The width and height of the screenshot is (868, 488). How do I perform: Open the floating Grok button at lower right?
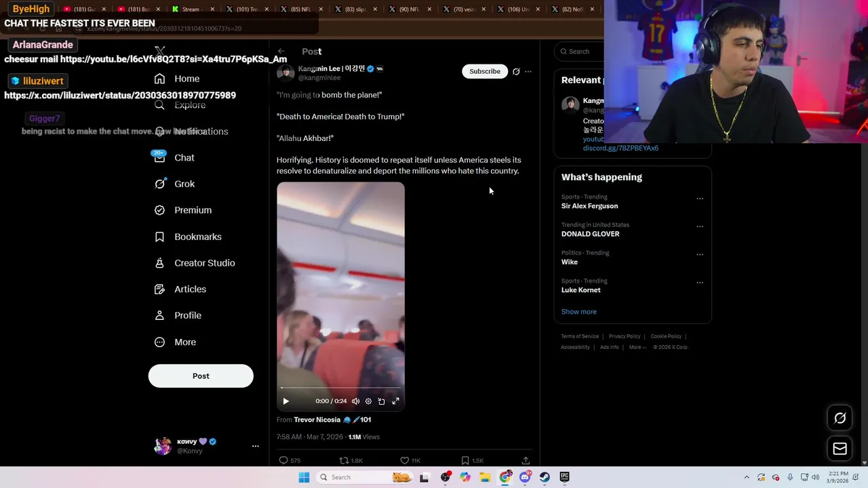tap(840, 418)
